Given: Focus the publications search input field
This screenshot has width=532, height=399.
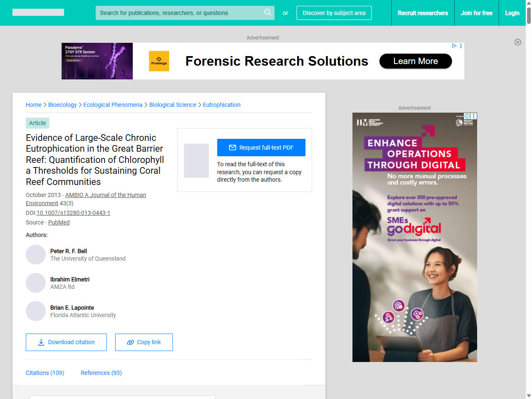Looking at the screenshot, I should click(x=179, y=13).
